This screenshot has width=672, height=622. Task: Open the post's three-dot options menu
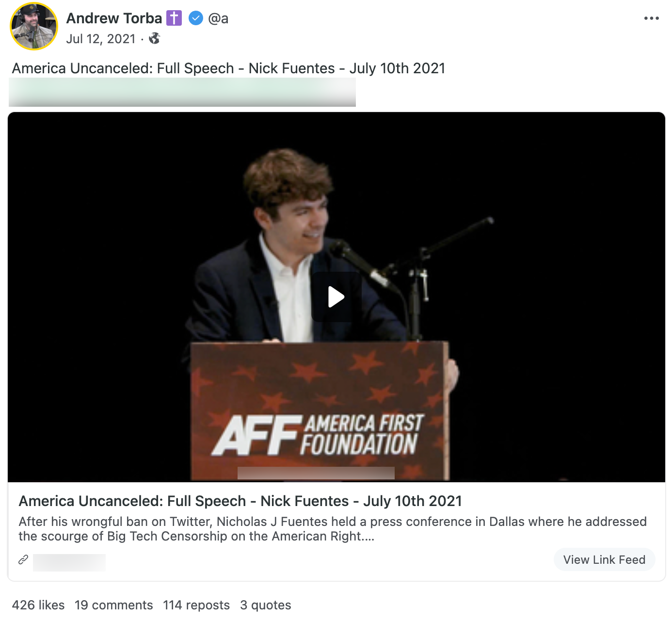[x=651, y=18]
